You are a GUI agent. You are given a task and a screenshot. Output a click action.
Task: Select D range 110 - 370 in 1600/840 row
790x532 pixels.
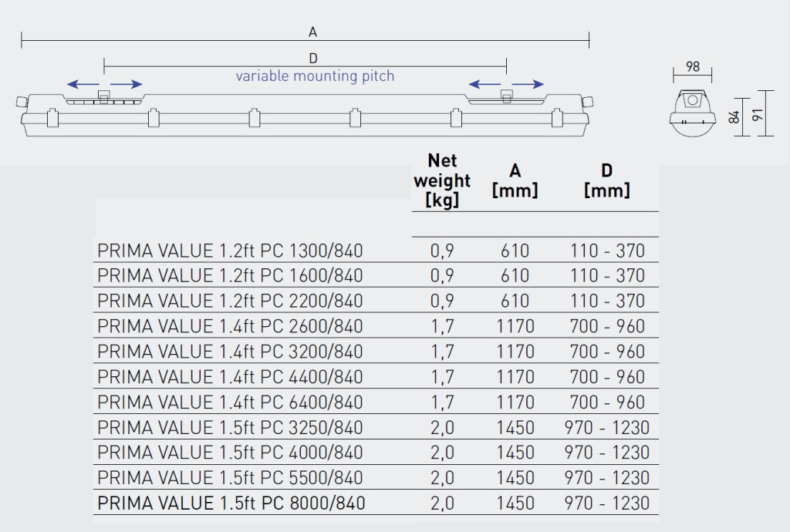click(x=607, y=276)
